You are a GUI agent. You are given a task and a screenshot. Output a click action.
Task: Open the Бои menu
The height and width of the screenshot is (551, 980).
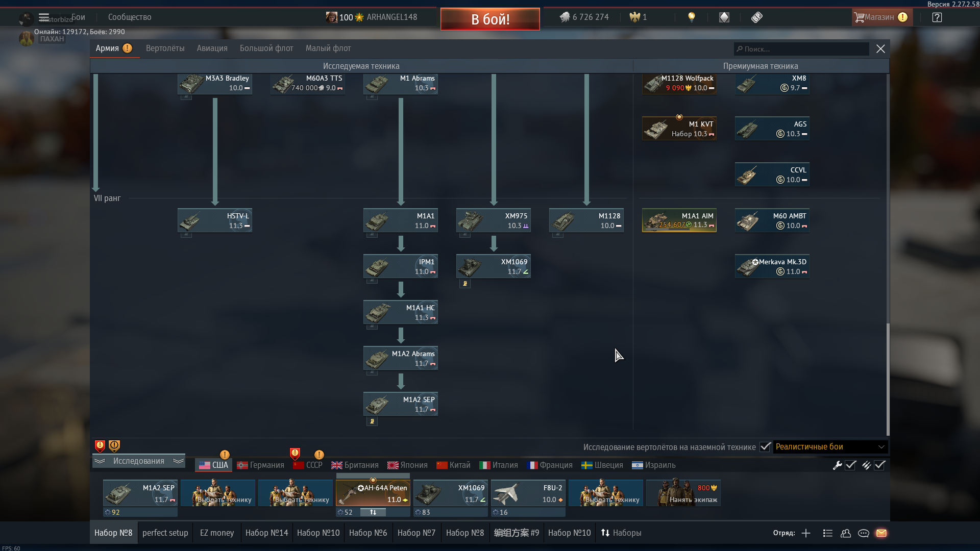point(78,17)
